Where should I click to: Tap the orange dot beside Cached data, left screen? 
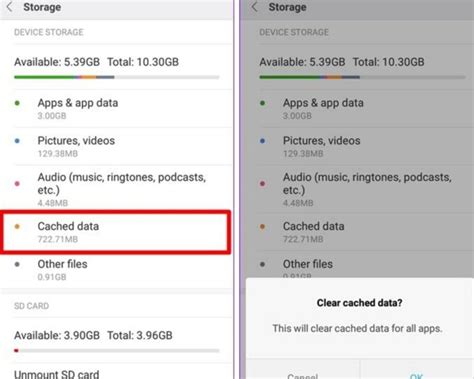(x=17, y=226)
